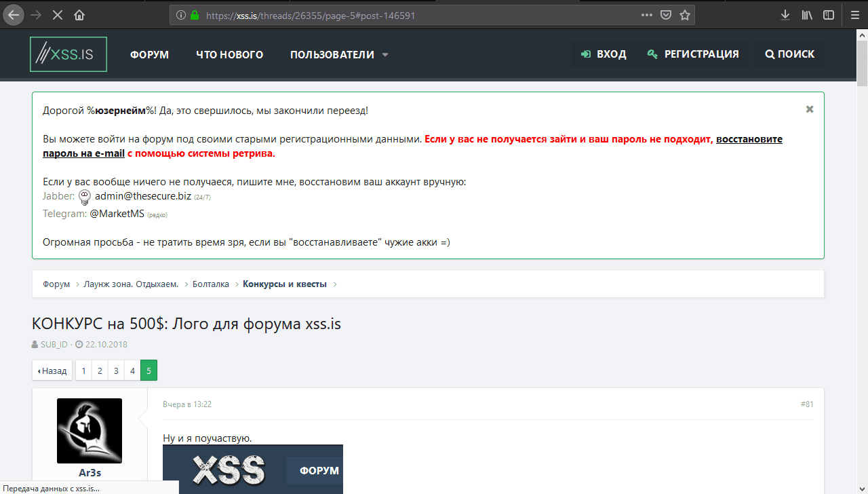This screenshot has width=868, height=494.
Task: Open page actions three-dots menu in address bar
Action: [647, 15]
